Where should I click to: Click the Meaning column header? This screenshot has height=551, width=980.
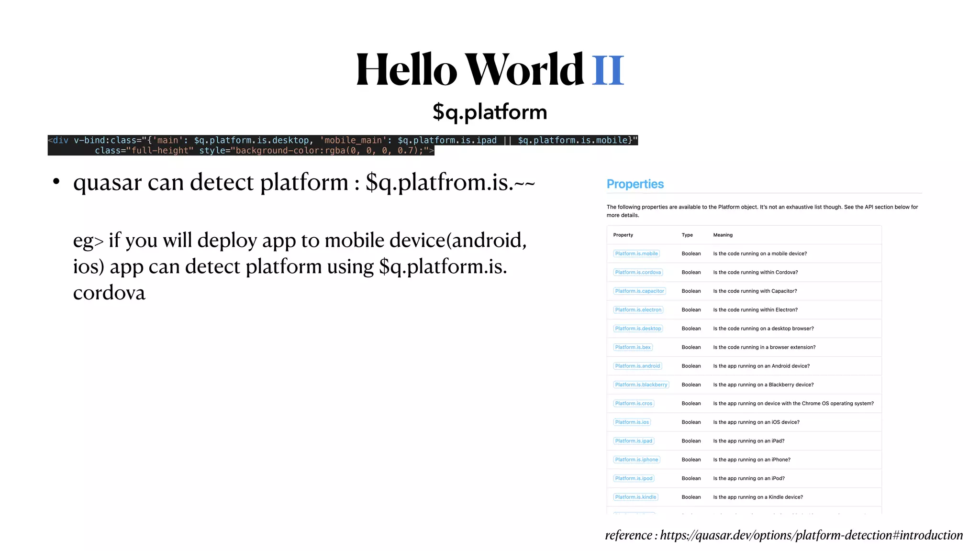click(x=723, y=235)
